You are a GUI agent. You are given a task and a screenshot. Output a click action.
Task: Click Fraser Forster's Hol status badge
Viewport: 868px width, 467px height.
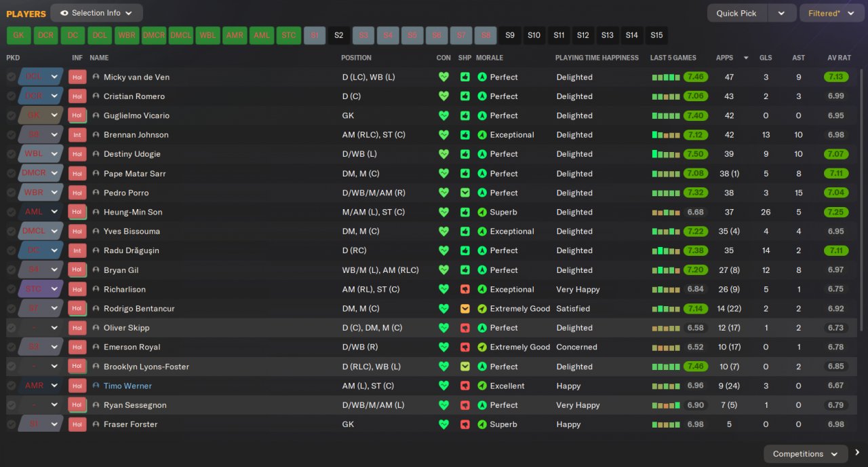point(77,424)
